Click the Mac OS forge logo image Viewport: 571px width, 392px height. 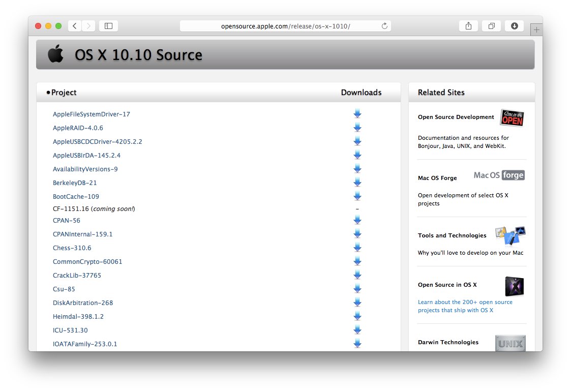tap(499, 175)
